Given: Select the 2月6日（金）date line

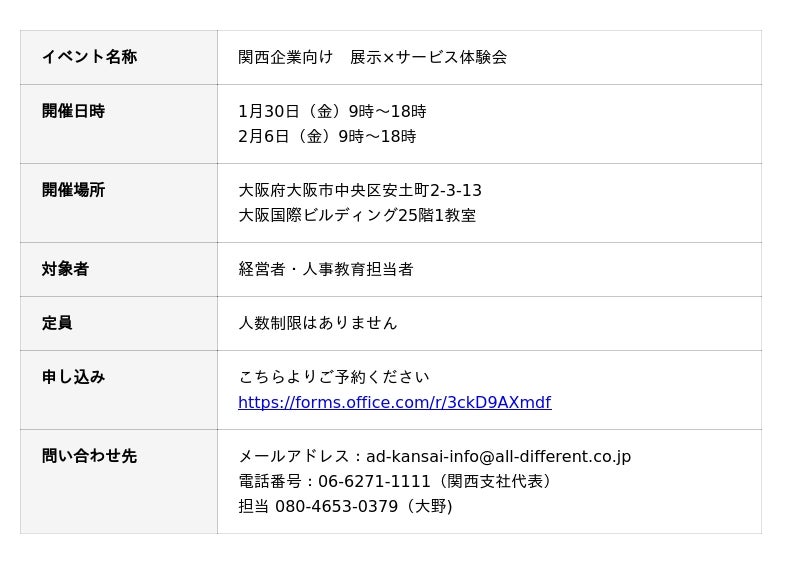Looking at the screenshot, I should (327, 136).
